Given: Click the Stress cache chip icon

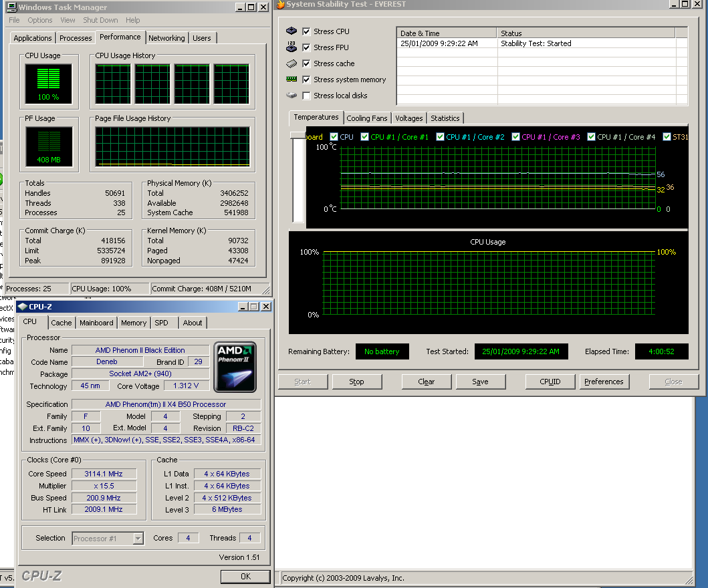Looking at the screenshot, I should [291, 63].
